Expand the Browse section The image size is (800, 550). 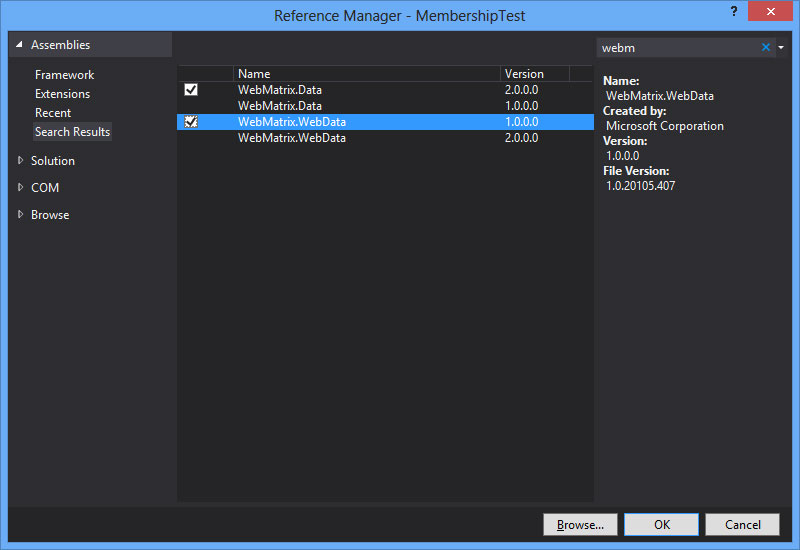pyautogui.click(x=20, y=214)
